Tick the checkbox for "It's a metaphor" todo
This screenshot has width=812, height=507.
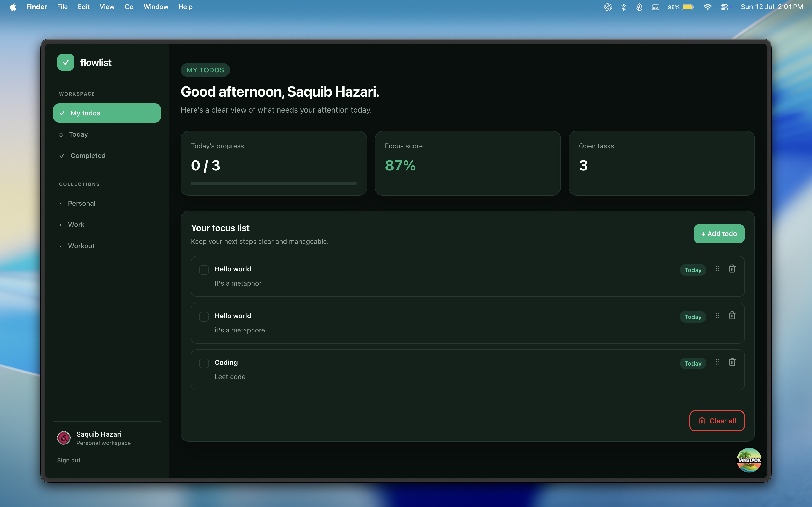(204, 270)
